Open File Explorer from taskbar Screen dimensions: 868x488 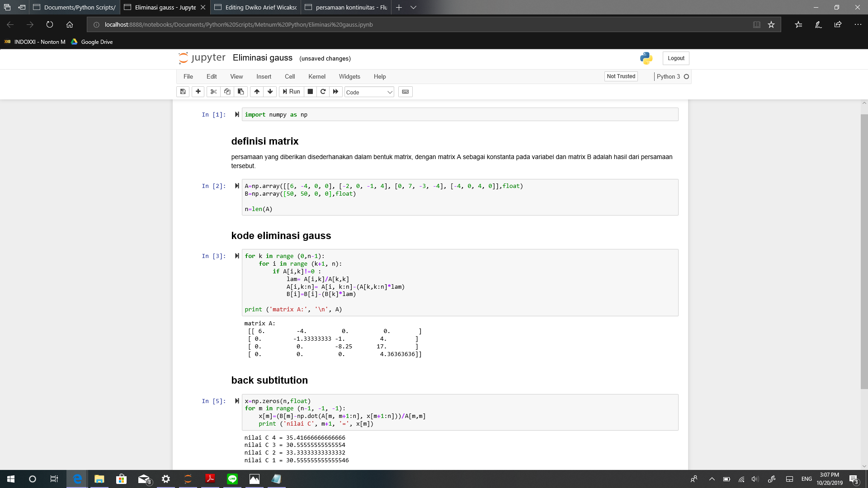tap(99, 479)
